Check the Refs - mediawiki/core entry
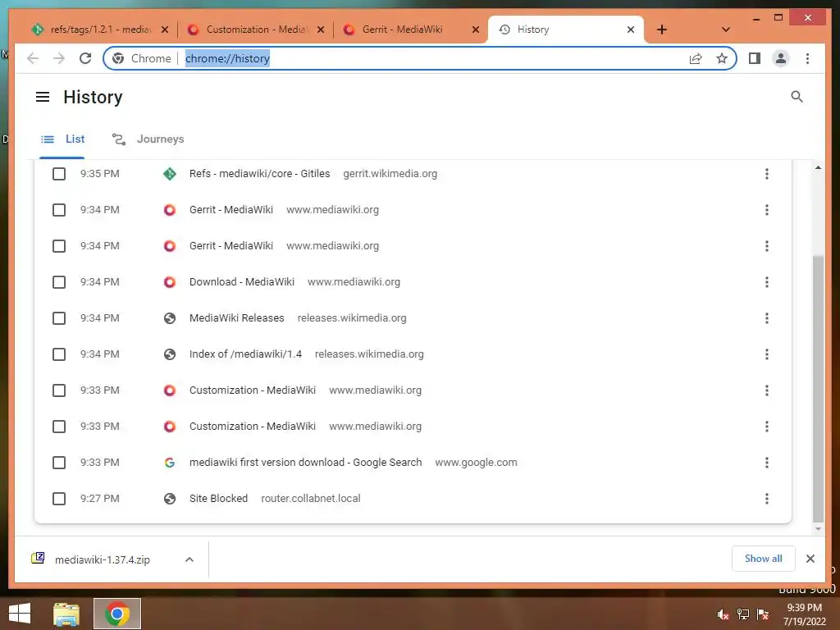 coord(59,174)
